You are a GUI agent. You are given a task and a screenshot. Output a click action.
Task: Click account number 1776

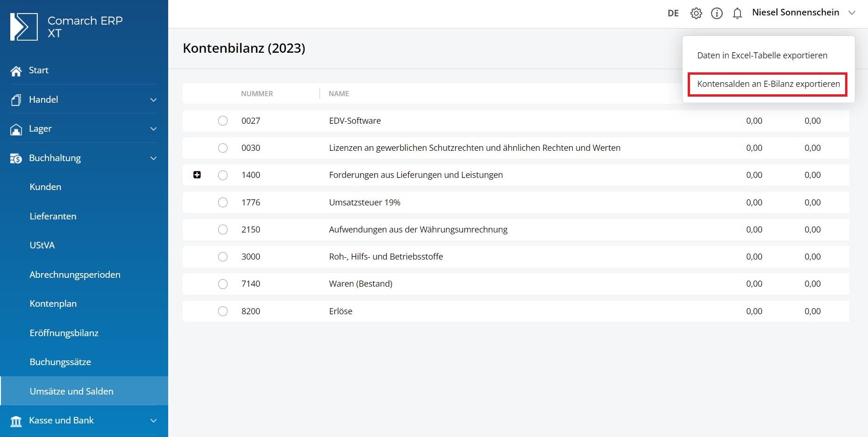pos(251,202)
